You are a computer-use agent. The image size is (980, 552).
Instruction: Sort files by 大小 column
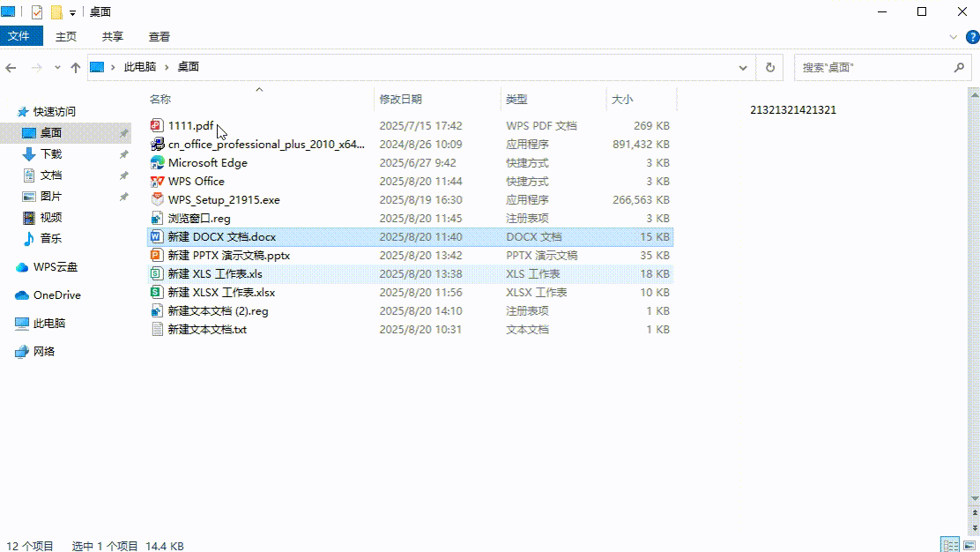click(x=622, y=99)
